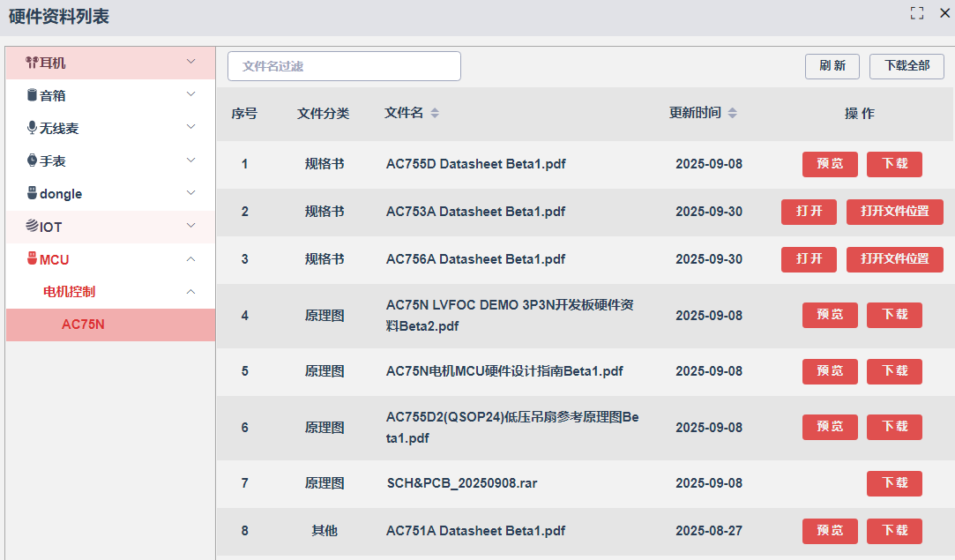
Task: Click the microphone icon beside 无线麦
Action: point(33,127)
